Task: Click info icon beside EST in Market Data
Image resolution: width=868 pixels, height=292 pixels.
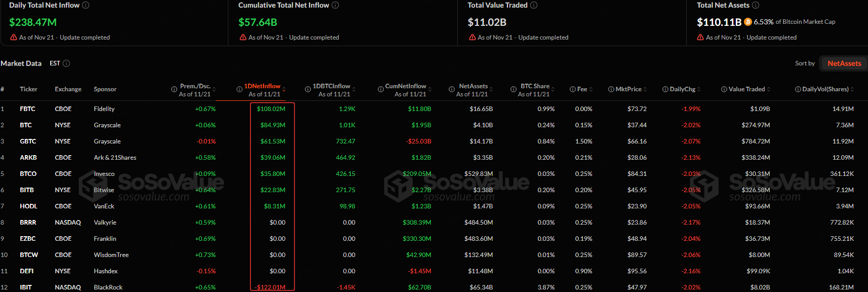Action: click(66, 63)
